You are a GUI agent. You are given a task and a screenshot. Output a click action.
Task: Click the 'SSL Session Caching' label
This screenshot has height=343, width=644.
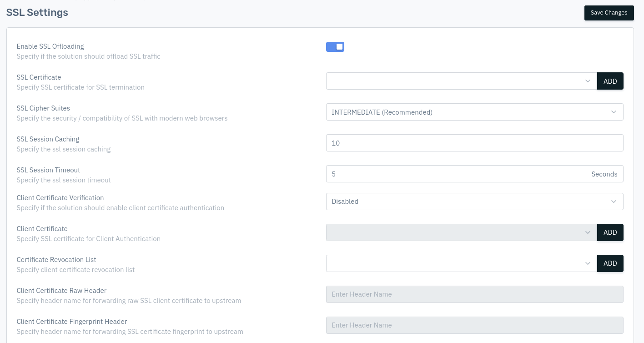(x=48, y=139)
